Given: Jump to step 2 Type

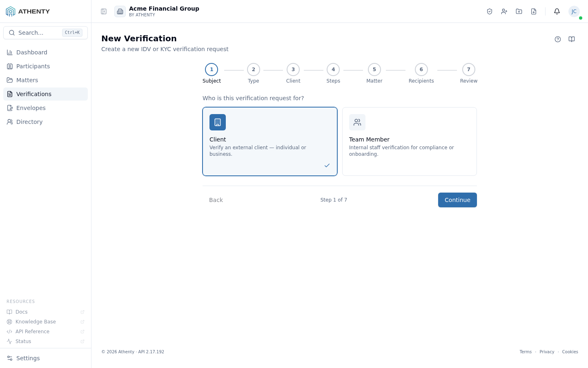Looking at the screenshot, I should pyautogui.click(x=254, y=74).
